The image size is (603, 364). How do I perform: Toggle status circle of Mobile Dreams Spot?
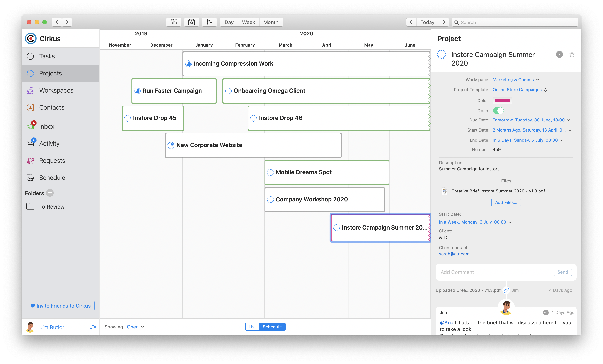(x=270, y=172)
